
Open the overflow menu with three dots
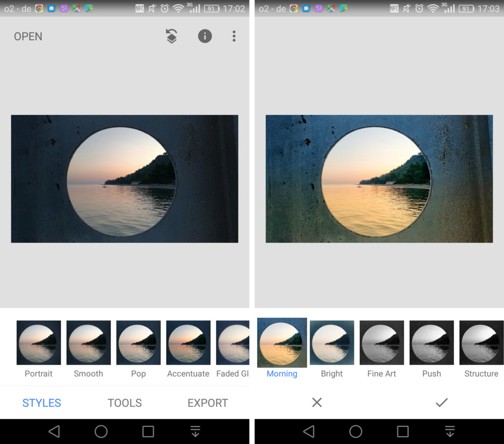coord(234,36)
